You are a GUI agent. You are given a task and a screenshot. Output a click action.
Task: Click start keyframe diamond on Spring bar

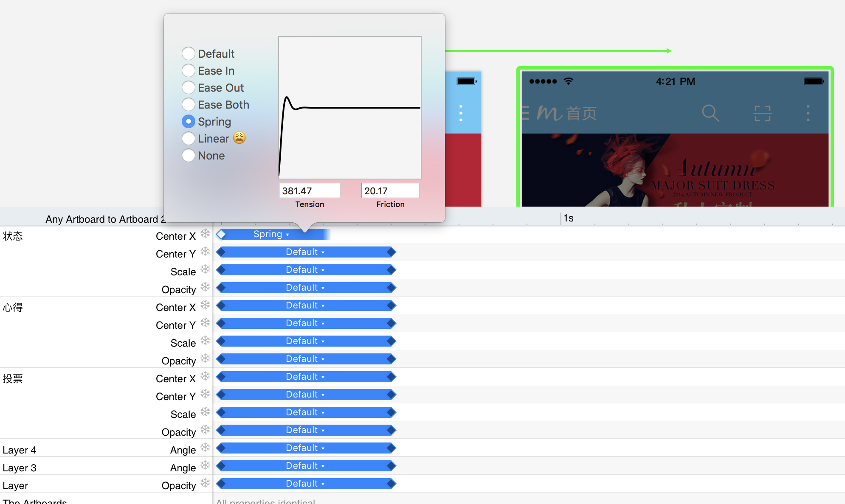(221, 234)
